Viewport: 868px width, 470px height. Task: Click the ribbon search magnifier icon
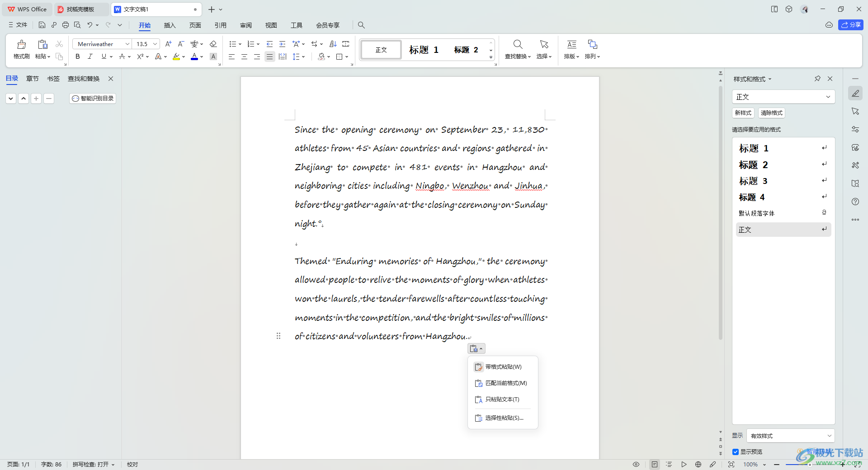(361, 25)
